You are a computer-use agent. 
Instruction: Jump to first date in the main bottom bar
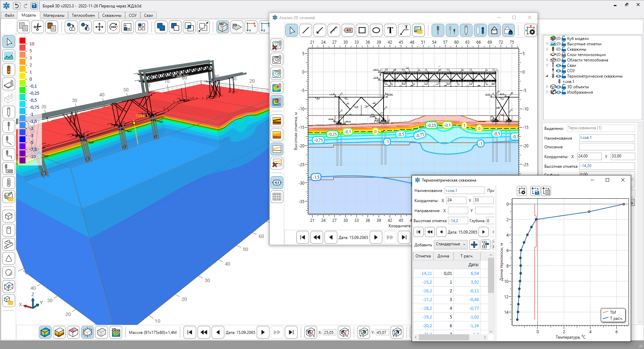click(x=190, y=332)
